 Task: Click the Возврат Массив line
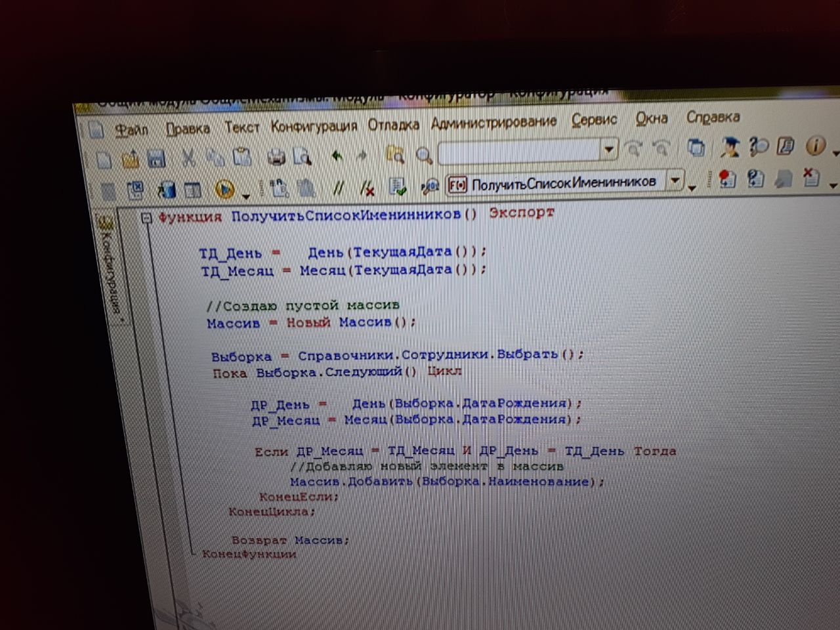click(x=290, y=541)
